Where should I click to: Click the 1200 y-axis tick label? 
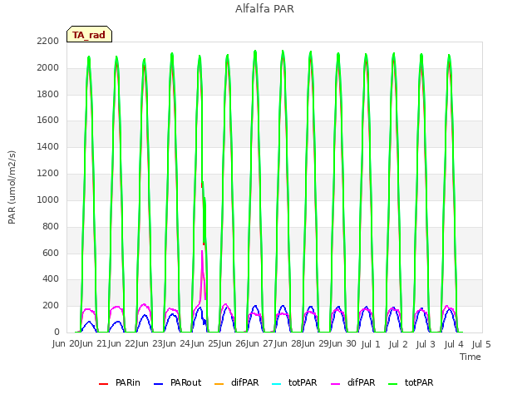pos(48,174)
